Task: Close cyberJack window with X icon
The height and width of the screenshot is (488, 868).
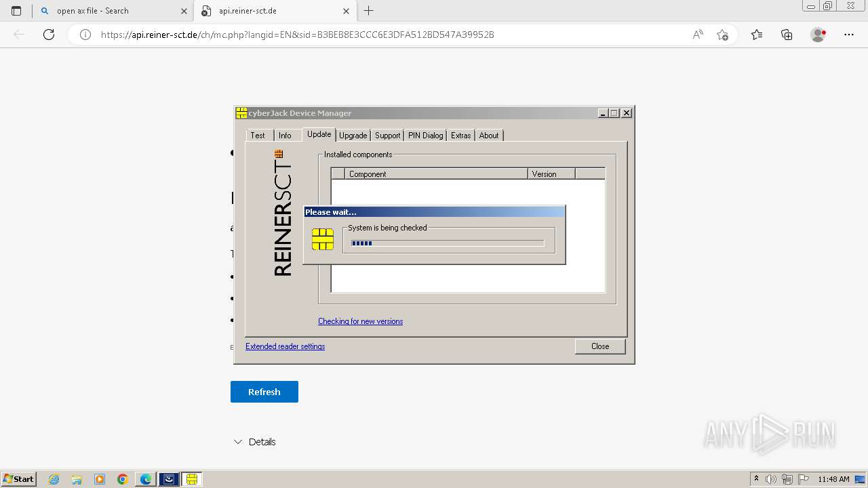Action: tap(627, 113)
